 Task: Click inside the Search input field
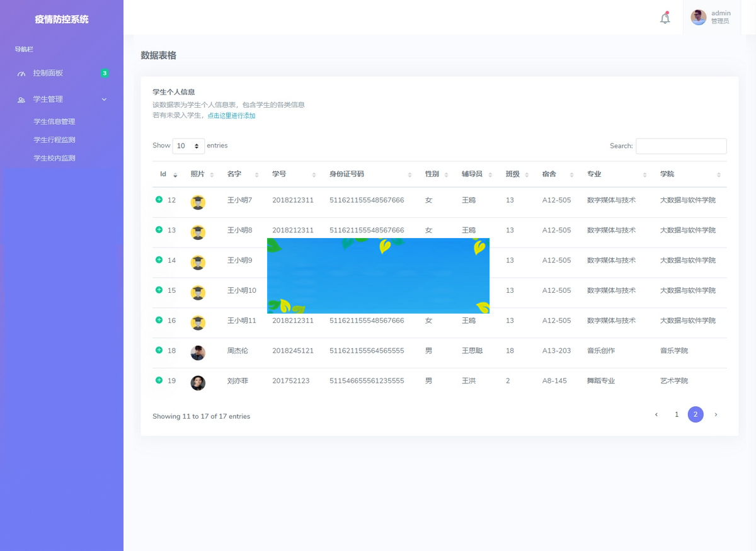point(681,145)
